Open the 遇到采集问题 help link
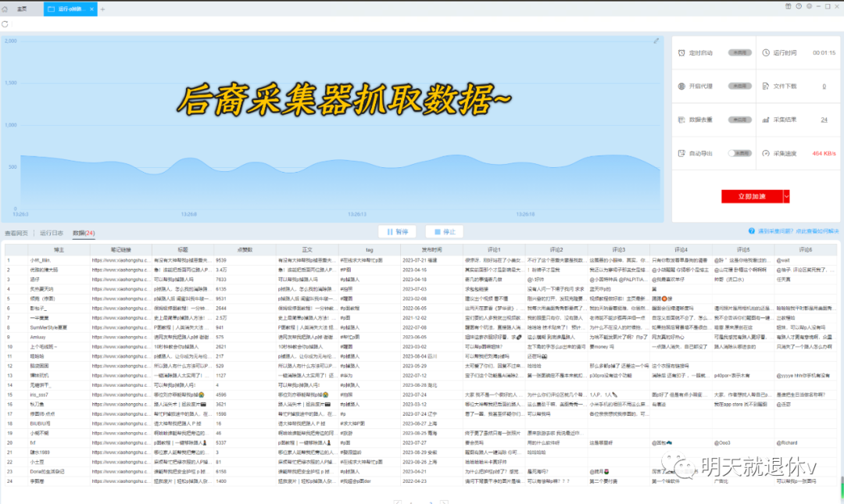The width and height of the screenshot is (844, 504). click(x=792, y=231)
